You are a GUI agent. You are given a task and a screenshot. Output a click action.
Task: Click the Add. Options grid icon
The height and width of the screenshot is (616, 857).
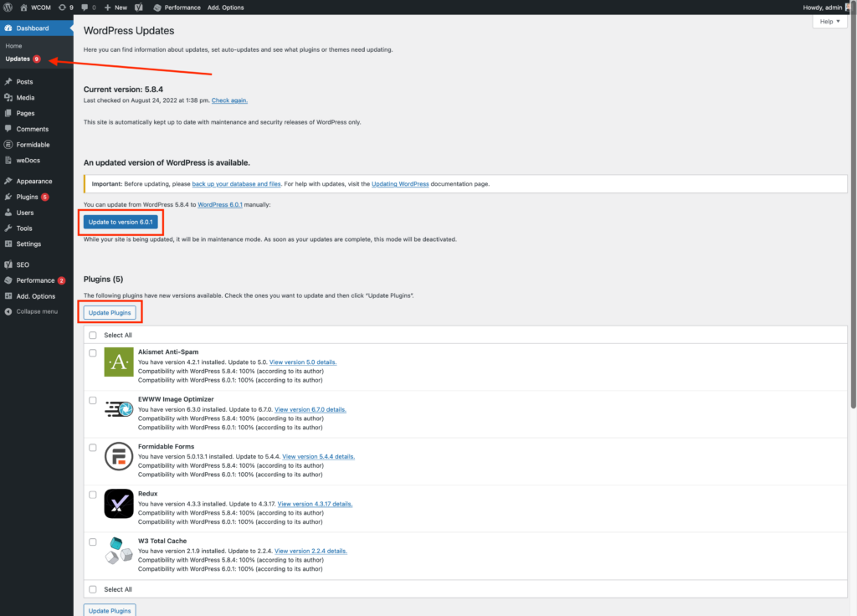tap(8, 295)
